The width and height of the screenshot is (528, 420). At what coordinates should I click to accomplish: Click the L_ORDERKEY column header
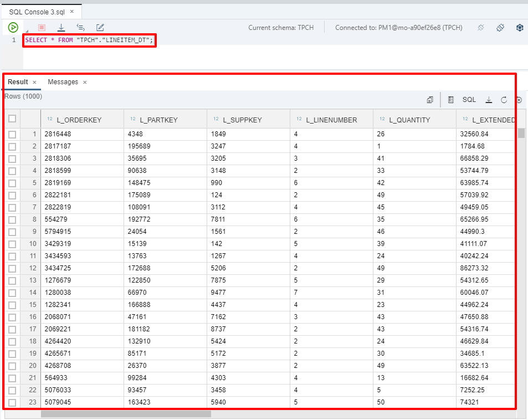[82, 120]
